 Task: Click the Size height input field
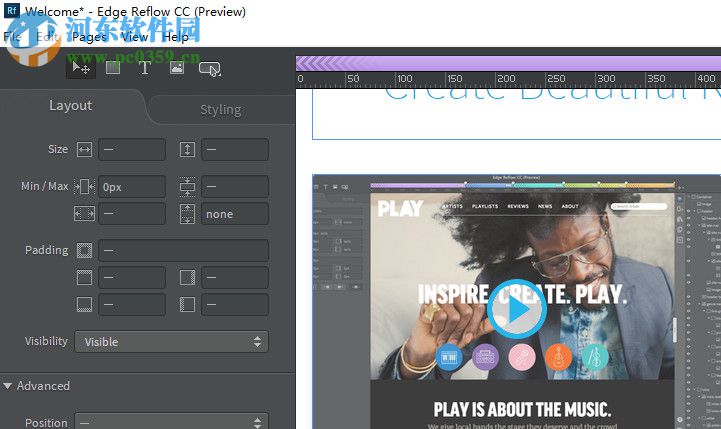tap(235, 149)
